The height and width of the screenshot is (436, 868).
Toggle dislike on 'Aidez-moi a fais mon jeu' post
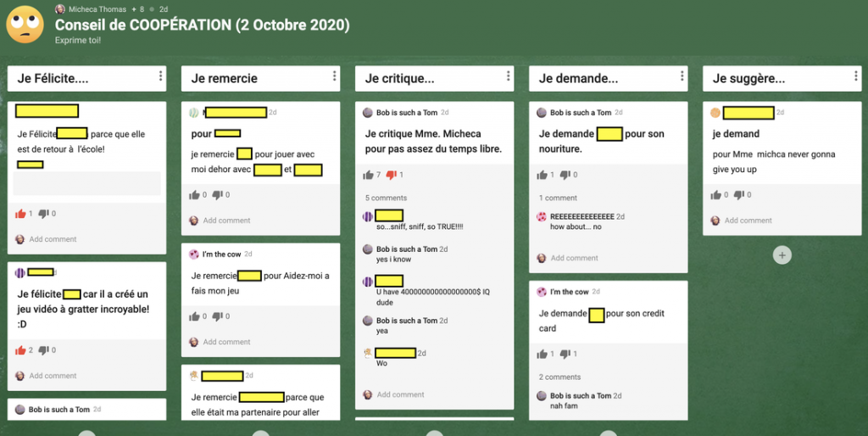pos(217,316)
